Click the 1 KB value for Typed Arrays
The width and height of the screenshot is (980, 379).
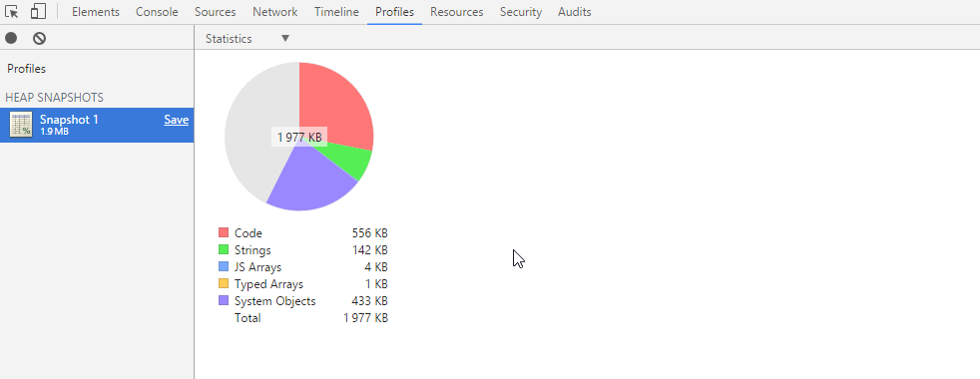pos(376,283)
